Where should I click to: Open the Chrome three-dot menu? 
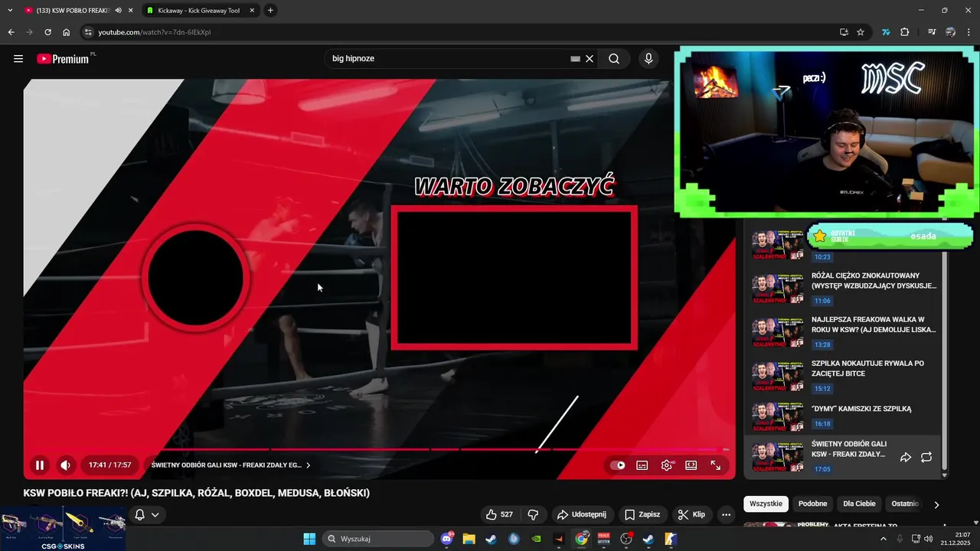click(x=969, y=32)
